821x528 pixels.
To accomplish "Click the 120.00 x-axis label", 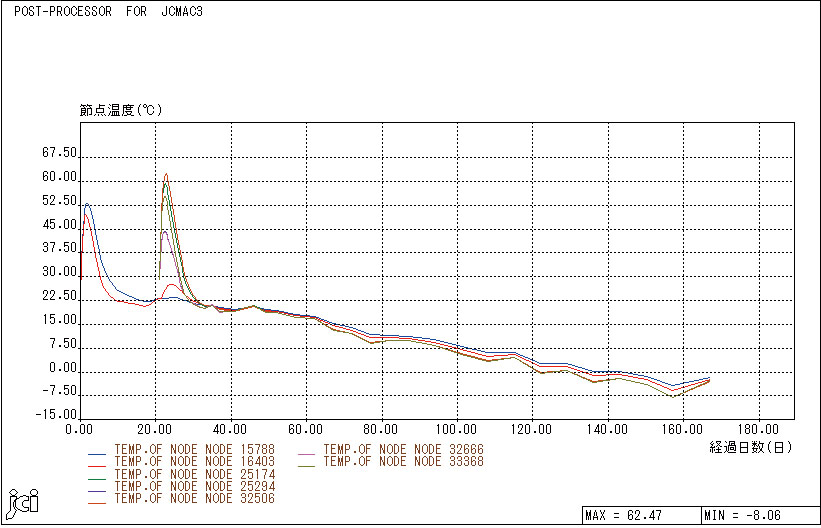I will click(532, 430).
